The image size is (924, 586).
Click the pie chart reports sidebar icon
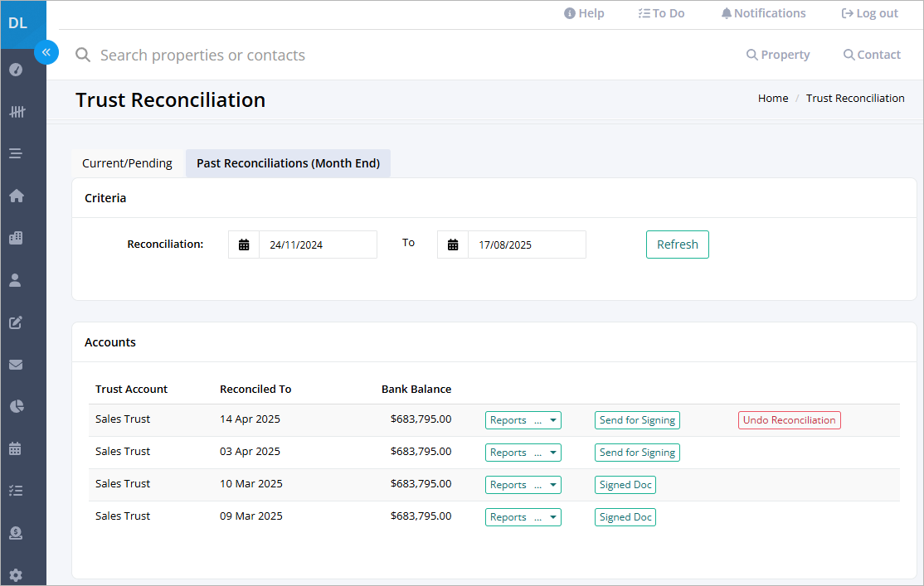[16, 406]
